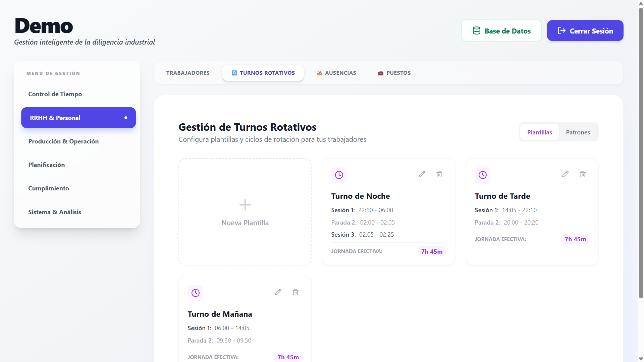The image size is (644, 362).
Task: Switch to the Trabajadores tab
Action: tap(188, 73)
